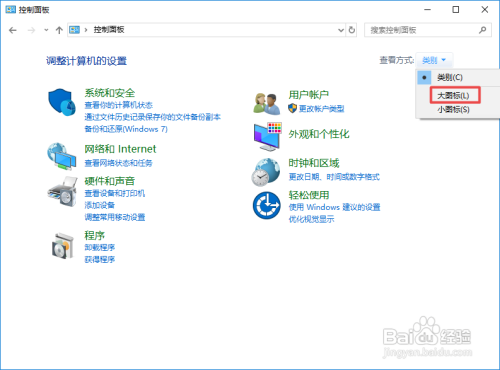Go back with the back arrow
Screen dimensions: 500x370
pos(13,30)
